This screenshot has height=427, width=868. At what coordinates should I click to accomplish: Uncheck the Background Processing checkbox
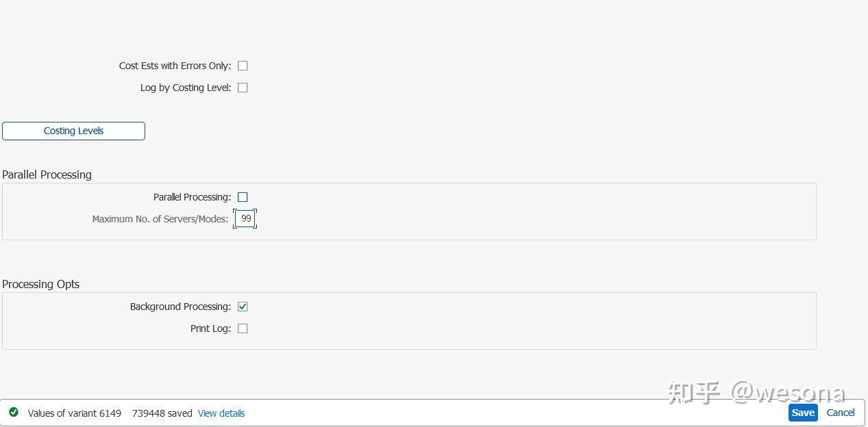(243, 307)
